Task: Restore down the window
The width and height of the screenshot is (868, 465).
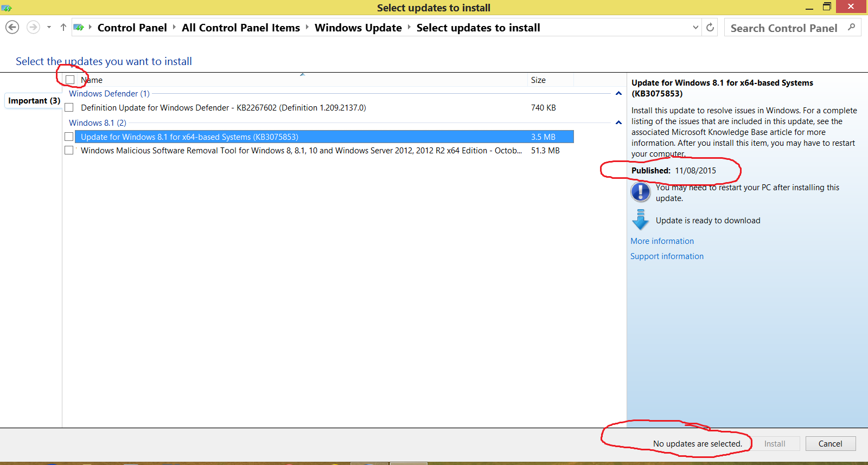Action: 827,7
